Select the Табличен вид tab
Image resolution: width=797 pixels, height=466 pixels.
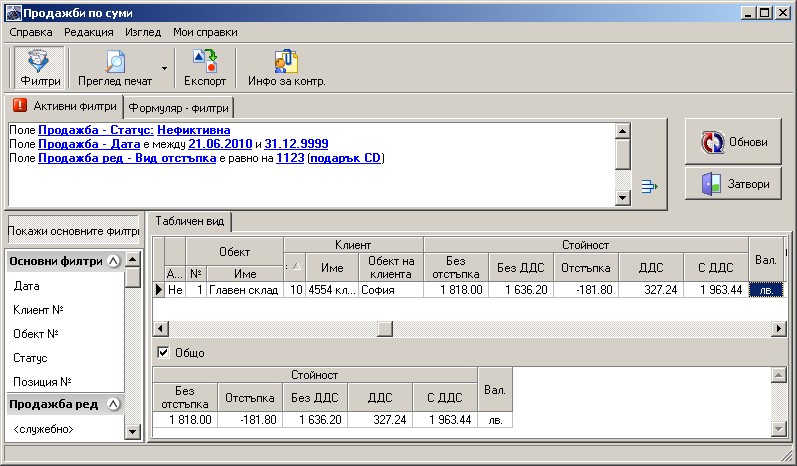(x=190, y=221)
